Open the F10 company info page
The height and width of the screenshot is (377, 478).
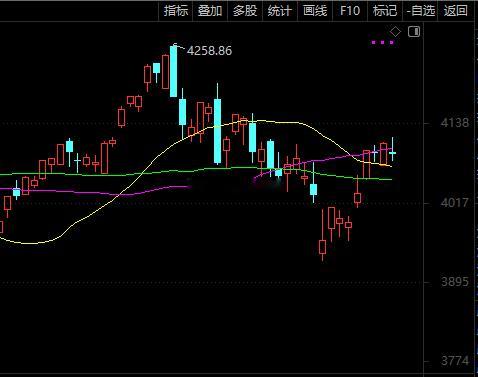tap(350, 11)
